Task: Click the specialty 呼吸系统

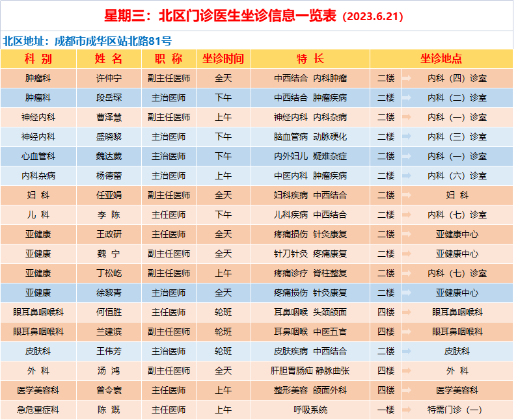Action: [x=310, y=410]
